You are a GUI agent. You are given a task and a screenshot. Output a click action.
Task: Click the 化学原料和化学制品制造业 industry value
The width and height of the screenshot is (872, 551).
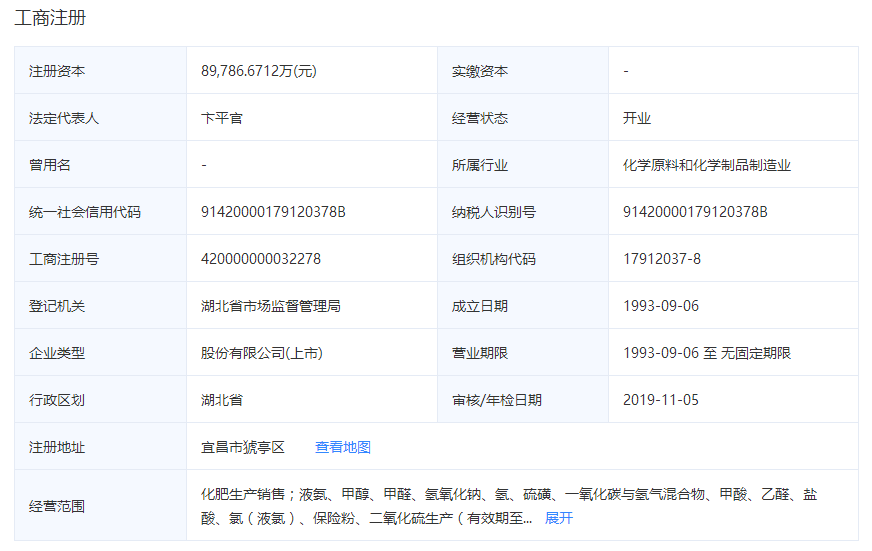pos(706,165)
